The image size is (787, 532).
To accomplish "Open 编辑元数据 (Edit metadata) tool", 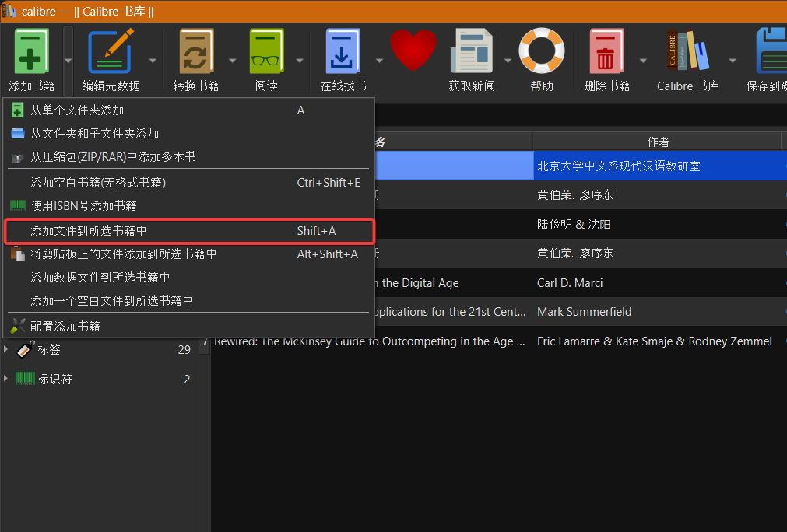I will point(111,53).
